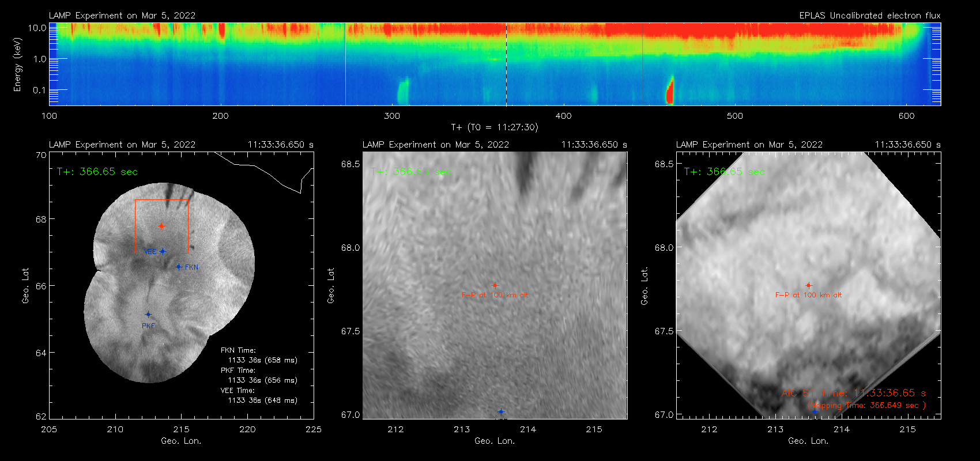The width and height of the screenshot is (980, 461).
Task: Click 'F-P at 100 km alt' in middle panel
Action: (495, 295)
